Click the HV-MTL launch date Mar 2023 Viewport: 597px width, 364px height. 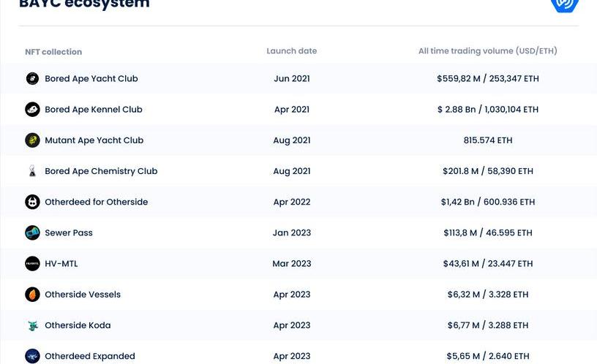point(291,264)
